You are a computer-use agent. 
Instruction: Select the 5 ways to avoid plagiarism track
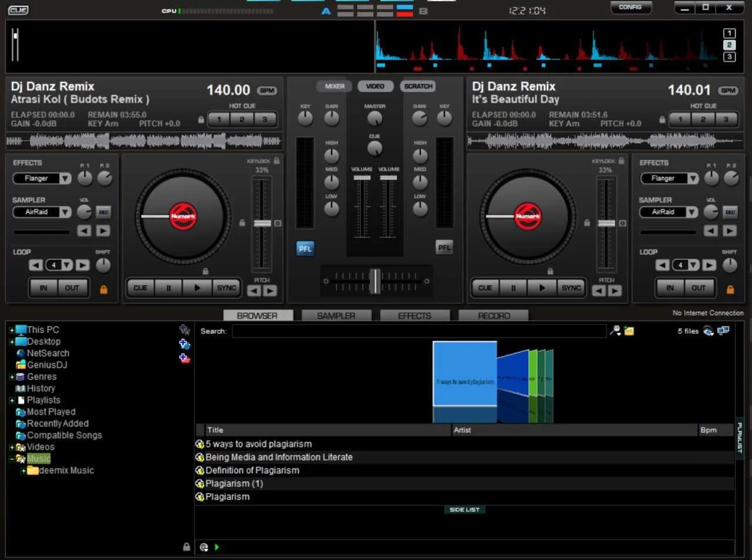click(465, 444)
